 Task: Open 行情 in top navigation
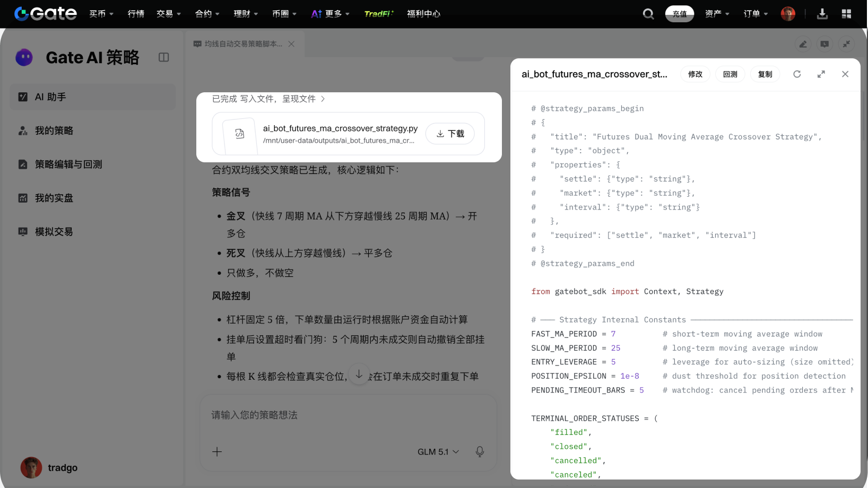[x=136, y=14]
